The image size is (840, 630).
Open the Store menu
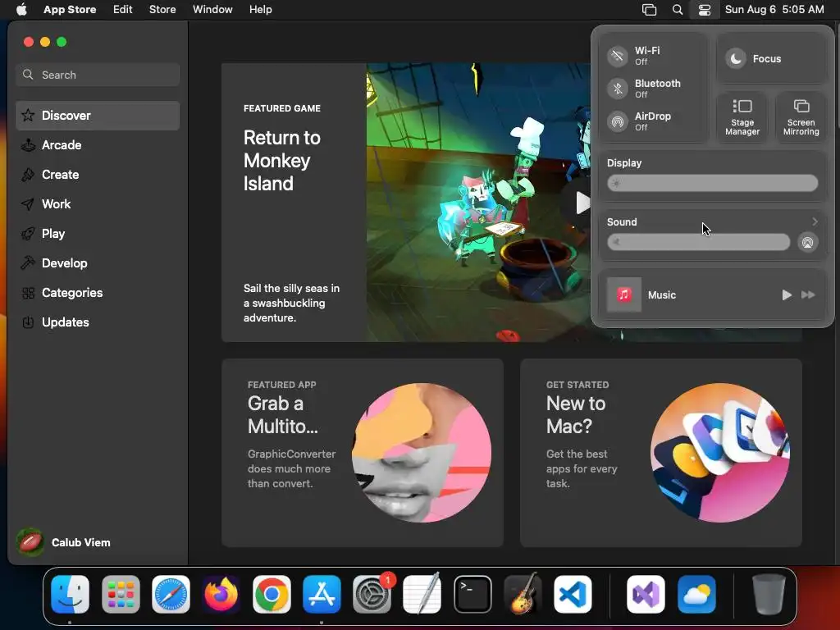(x=162, y=9)
